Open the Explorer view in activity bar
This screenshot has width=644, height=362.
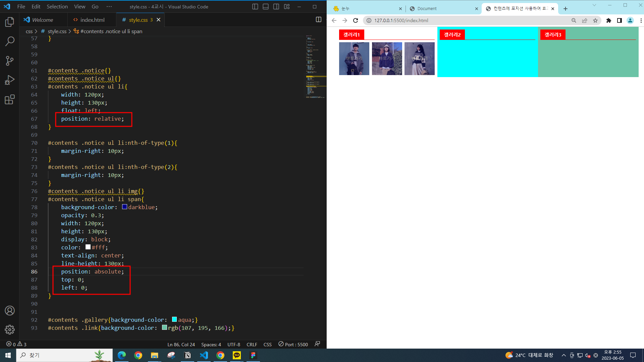(x=10, y=22)
